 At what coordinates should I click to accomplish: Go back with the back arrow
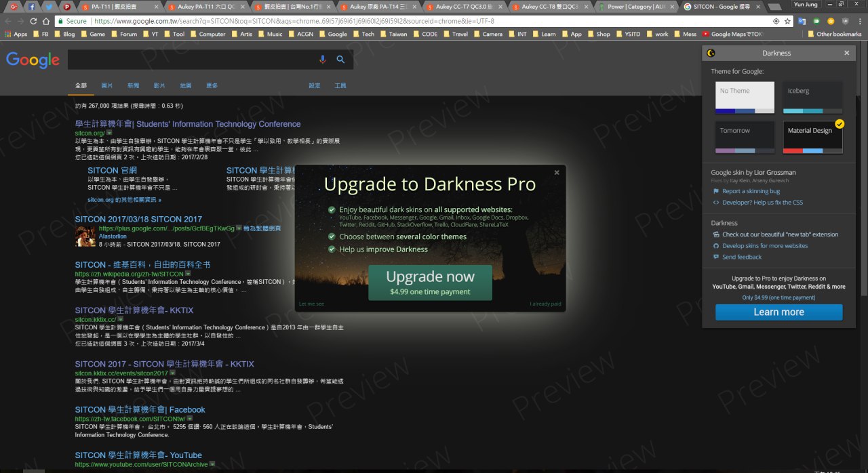tap(8, 21)
